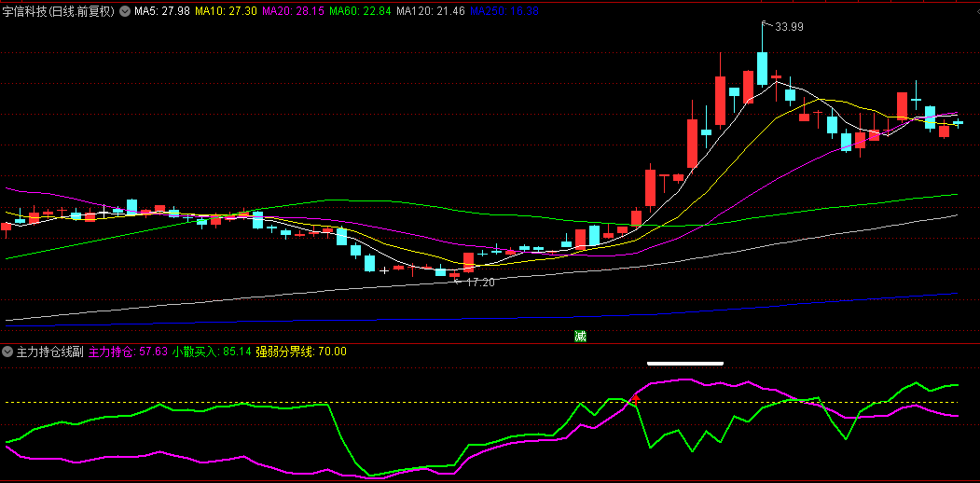Select the MA10: 27.30 label
980x483 pixels.
[225, 10]
